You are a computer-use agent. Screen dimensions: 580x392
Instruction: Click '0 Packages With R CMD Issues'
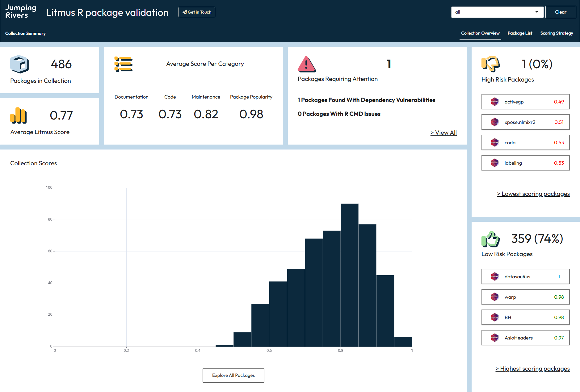click(339, 114)
